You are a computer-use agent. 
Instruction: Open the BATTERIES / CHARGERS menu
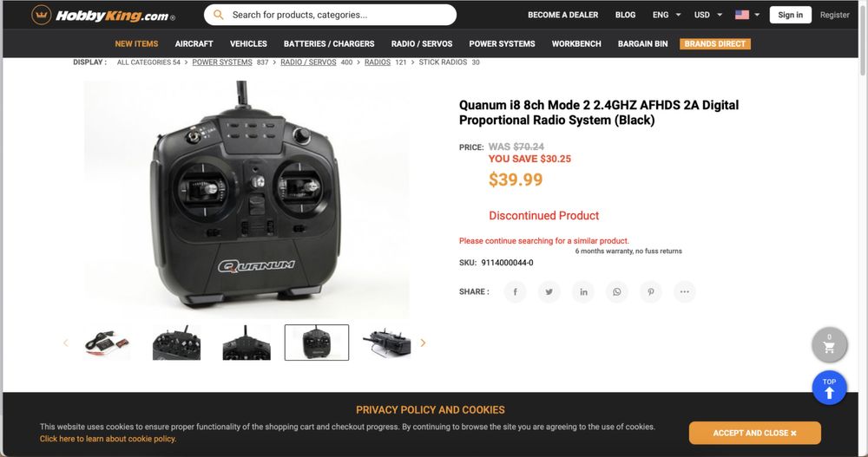click(x=329, y=43)
